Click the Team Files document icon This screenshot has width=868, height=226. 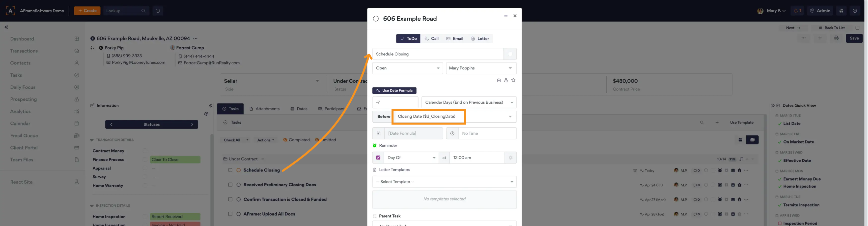[77, 160]
